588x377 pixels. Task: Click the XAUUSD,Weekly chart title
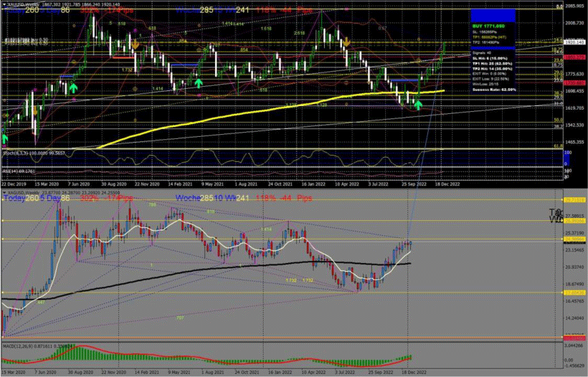[x=22, y=4]
